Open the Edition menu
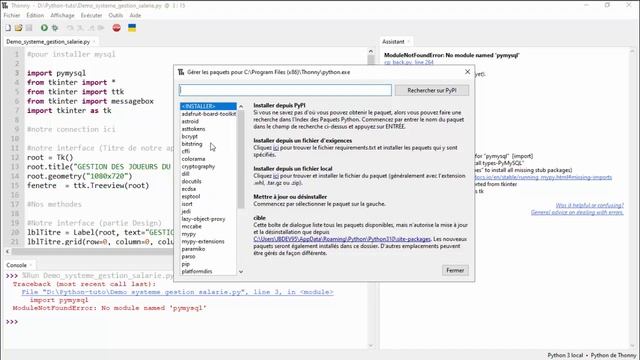Viewport: 640px width, 360px height. (x=35, y=16)
